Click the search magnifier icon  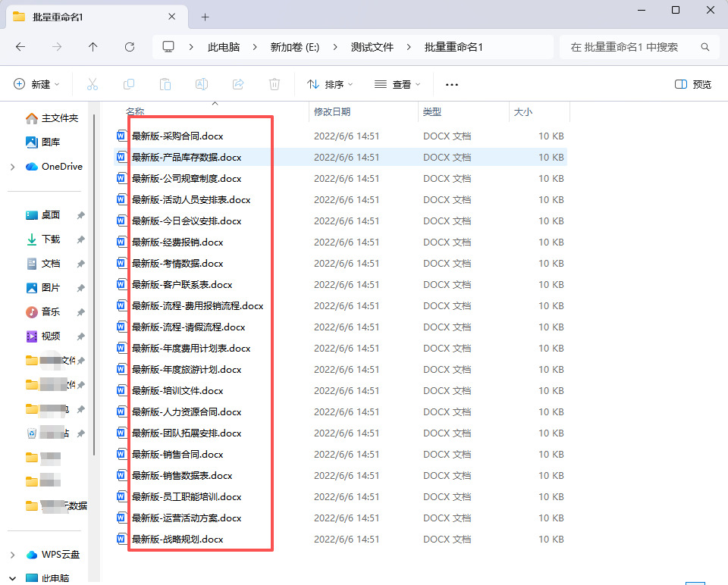coord(704,47)
